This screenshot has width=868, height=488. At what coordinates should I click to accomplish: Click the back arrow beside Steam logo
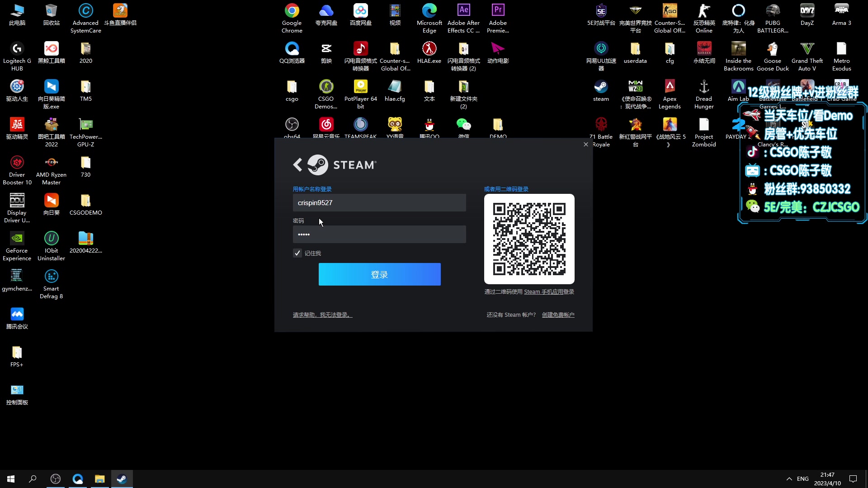point(297,165)
